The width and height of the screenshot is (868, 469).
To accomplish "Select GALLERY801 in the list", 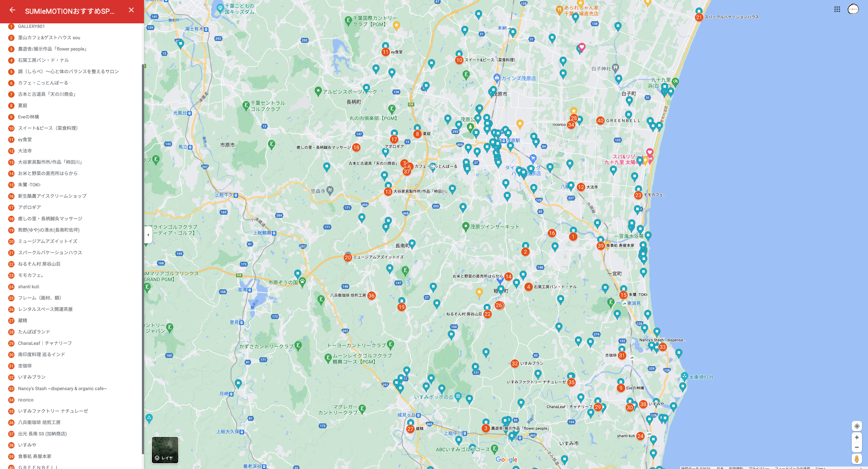I will (x=31, y=27).
